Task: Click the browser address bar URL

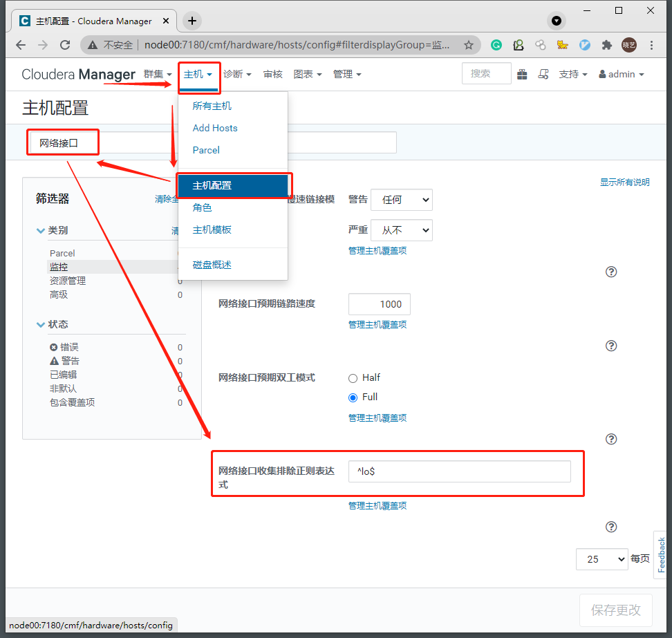Action: tap(297, 45)
